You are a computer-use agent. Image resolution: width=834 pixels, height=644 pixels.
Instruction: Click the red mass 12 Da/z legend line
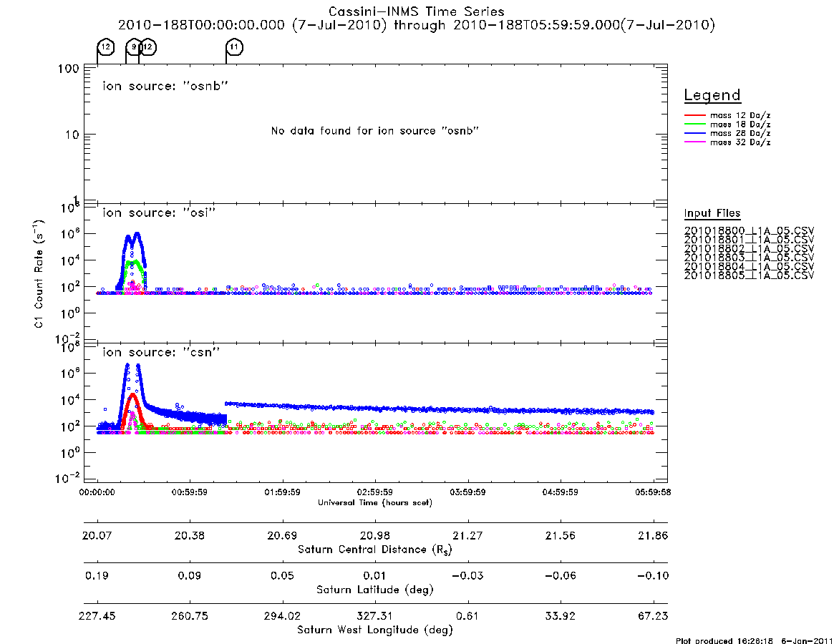point(694,115)
